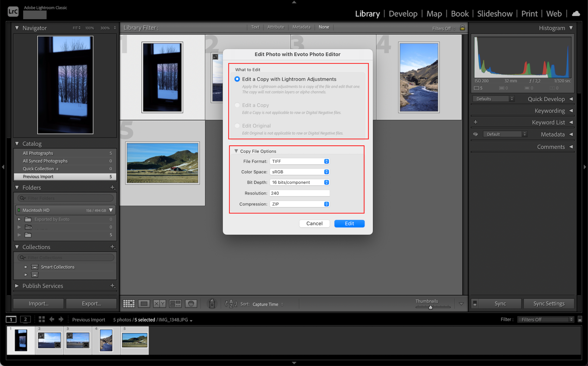Select the Edit a Copy radio option
588x366 pixels.
(237, 105)
